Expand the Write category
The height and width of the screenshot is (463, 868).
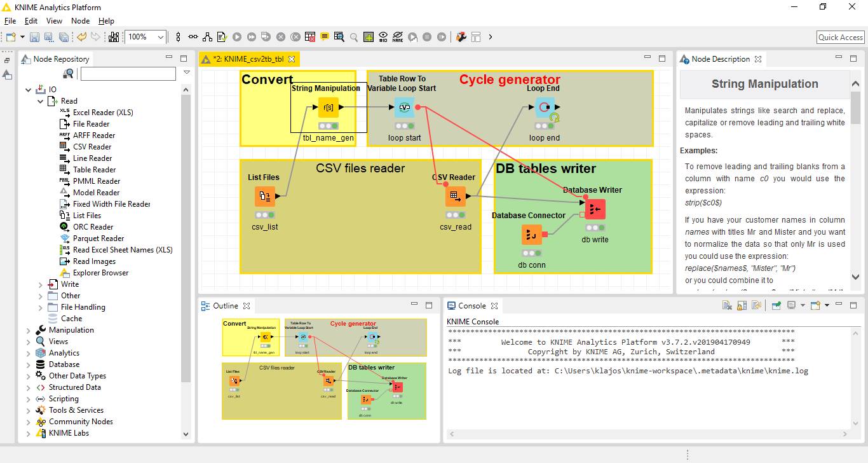[x=40, y=284]
